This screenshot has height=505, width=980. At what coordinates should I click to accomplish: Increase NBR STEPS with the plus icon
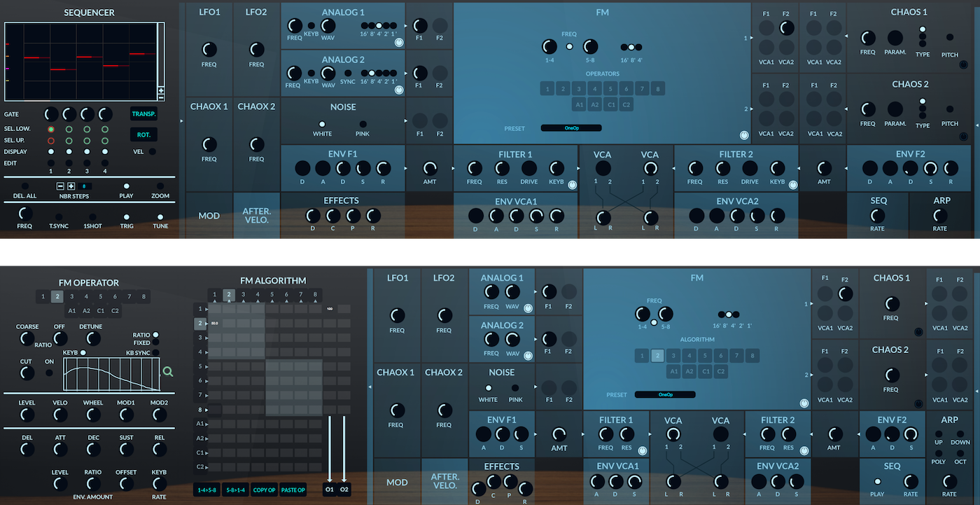(71, 186)
